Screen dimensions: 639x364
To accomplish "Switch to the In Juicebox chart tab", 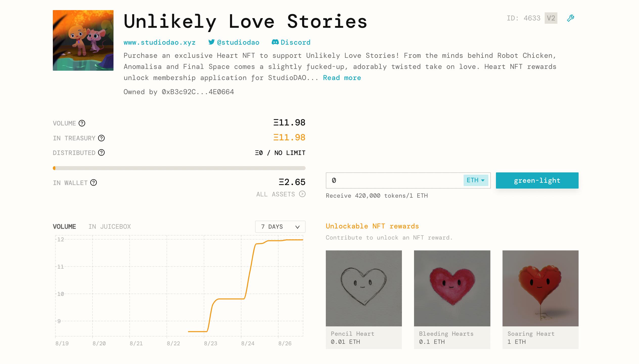I will tap(109, 227).
